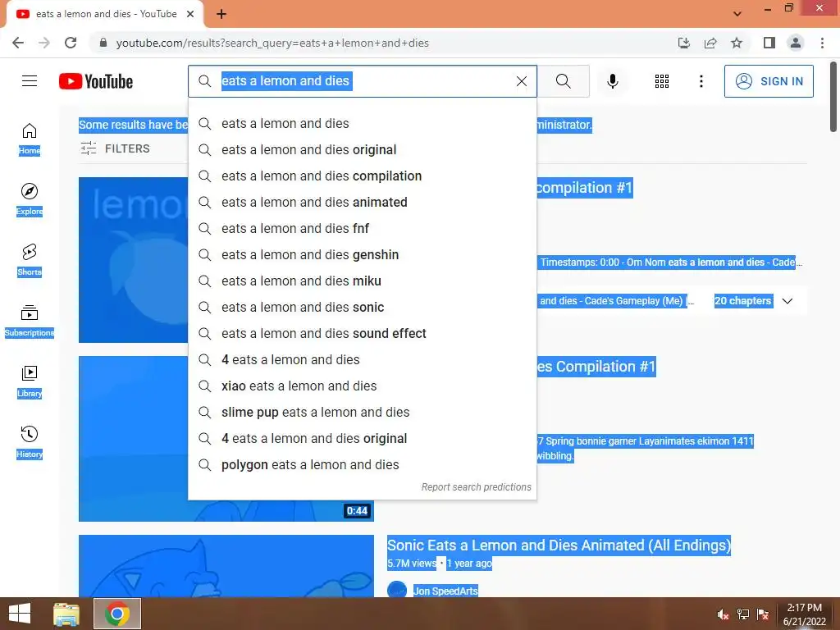The image size is (840, 630).
Task: Click the magnifier search button
Action: (563, 81)
